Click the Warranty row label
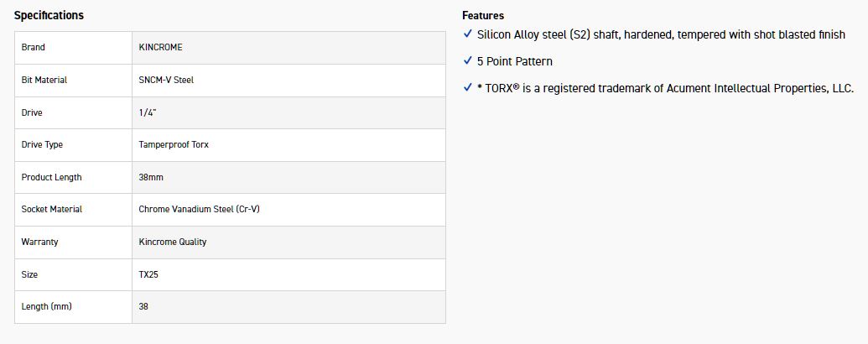The height and width of the screenshot is (344, 868). [39, 242]
